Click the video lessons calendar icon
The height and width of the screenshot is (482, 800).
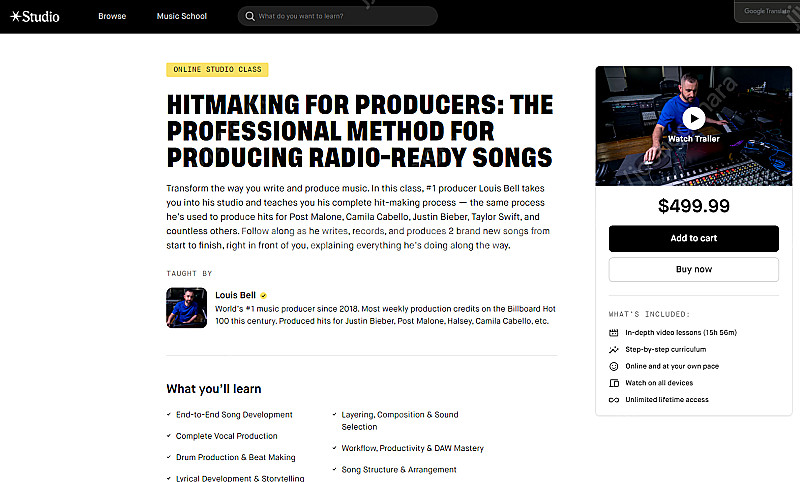[x=614, y=333]
